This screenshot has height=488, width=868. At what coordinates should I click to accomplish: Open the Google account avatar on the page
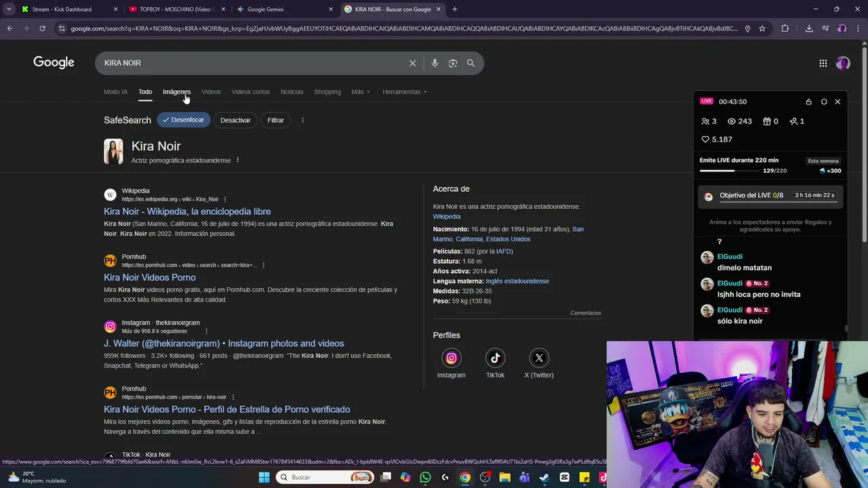[x=843, y=63]
